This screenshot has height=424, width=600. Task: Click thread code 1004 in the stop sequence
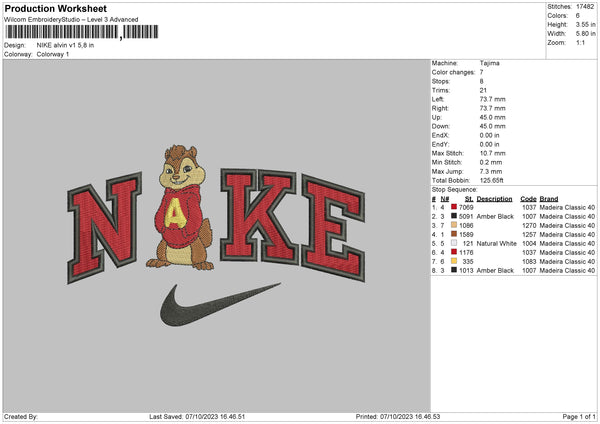(x=529, y=243)
